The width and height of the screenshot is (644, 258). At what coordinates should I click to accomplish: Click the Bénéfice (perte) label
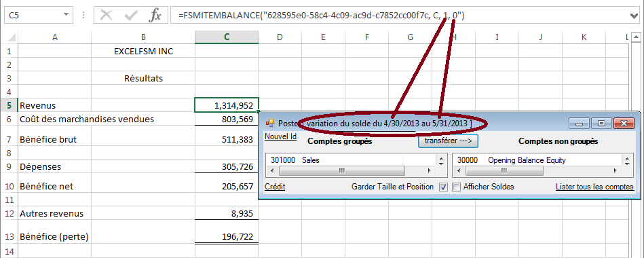click(x=55, y=237)
